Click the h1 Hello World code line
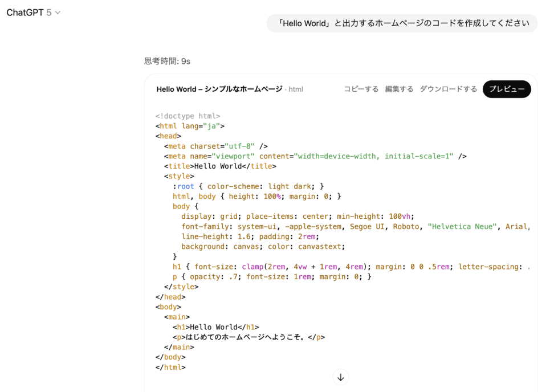This screenshot has width=558, height=392. pyautogui.click(x=216, y=327)
